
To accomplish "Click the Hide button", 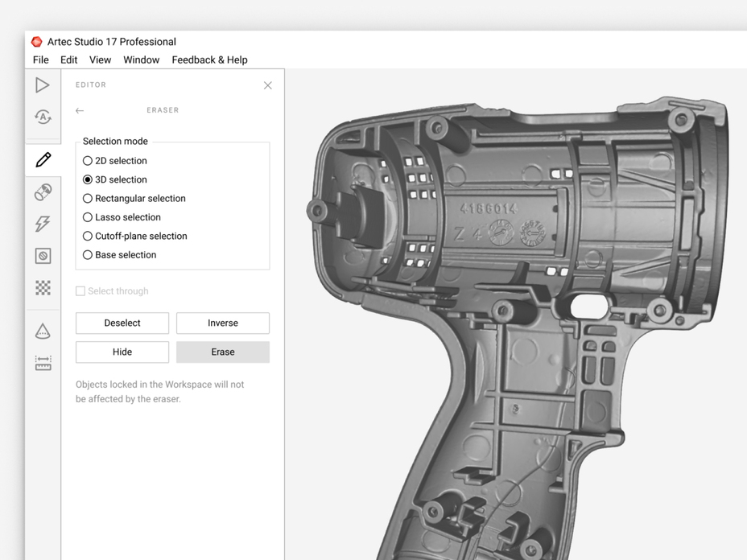I will [x=122, y=352].
